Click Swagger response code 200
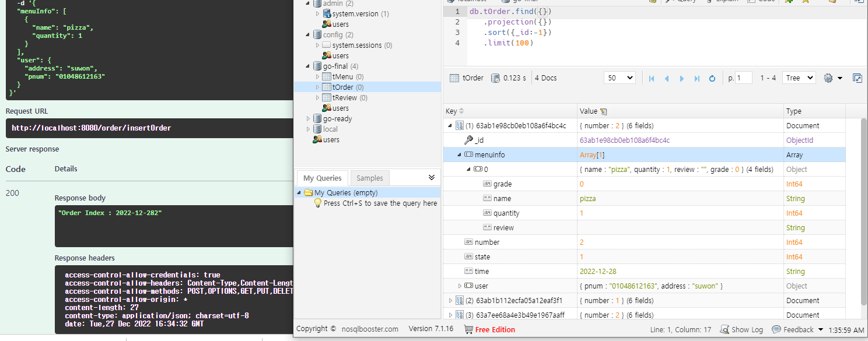The height and width of the screenshot is (341, 868). (12, 193)
